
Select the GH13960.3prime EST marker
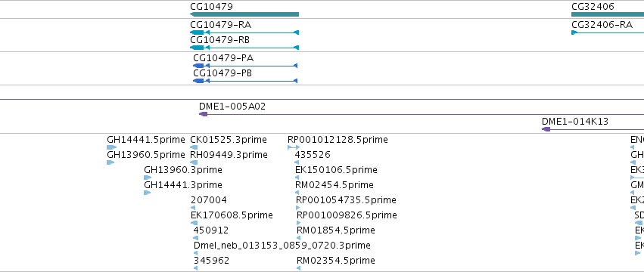click(x=148, y=178)
